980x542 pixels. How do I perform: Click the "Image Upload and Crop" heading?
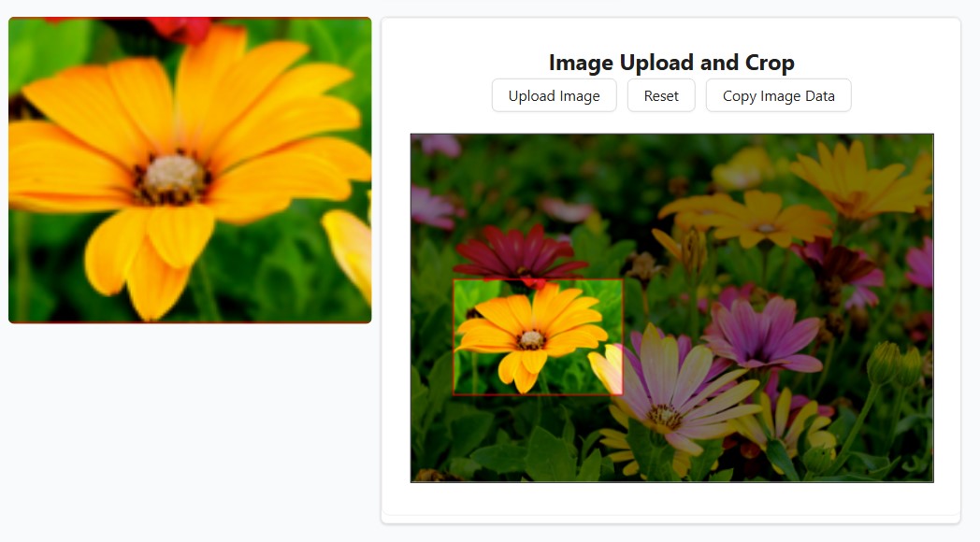tap(670, 63)
